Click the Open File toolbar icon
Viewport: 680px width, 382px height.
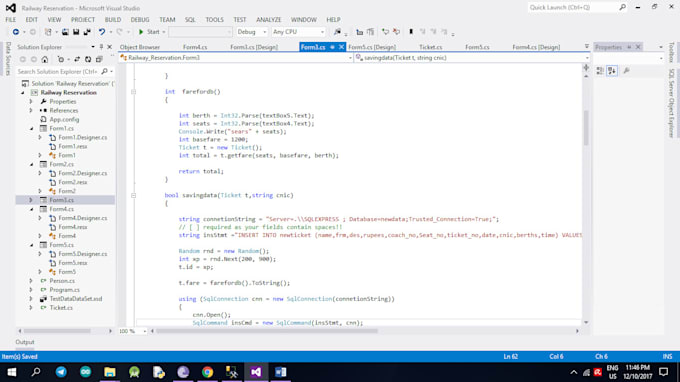click(65, 32)
